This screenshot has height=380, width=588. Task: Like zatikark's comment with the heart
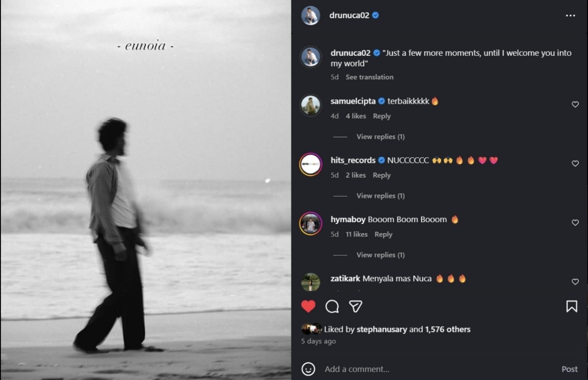[575, 282]
